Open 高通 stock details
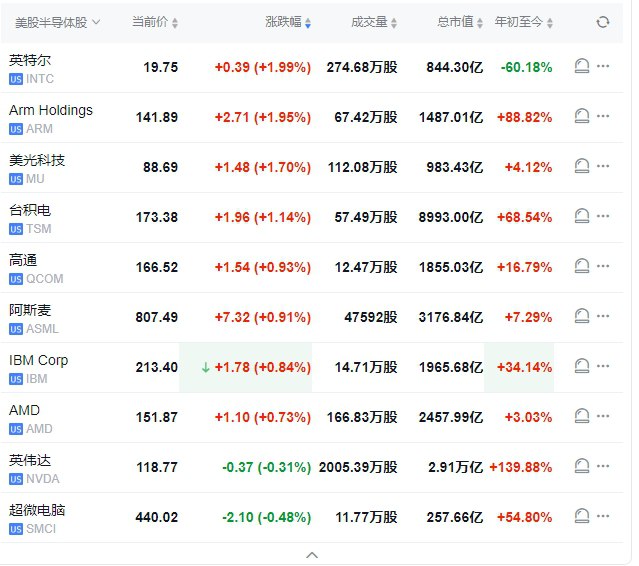 pyautogui.click(x=23, y=260)
